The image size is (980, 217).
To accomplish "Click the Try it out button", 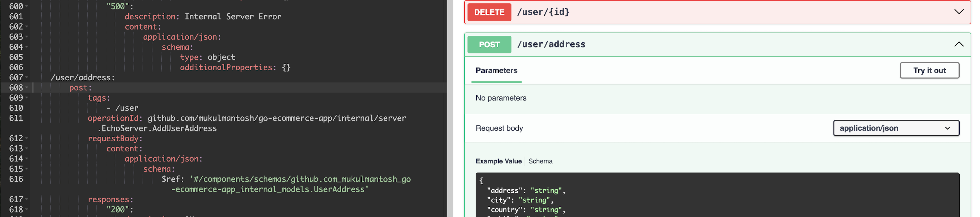I will pyautogui.click(x=929, y=70).
